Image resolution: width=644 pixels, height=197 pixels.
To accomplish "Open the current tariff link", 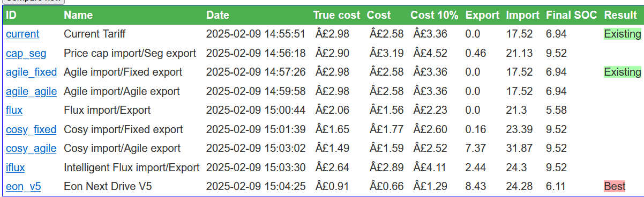I will click(23, 34).
